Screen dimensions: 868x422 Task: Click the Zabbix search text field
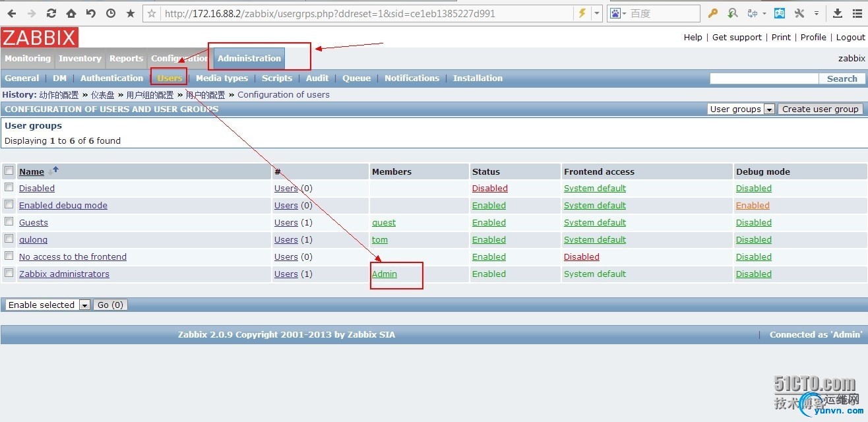764,78
